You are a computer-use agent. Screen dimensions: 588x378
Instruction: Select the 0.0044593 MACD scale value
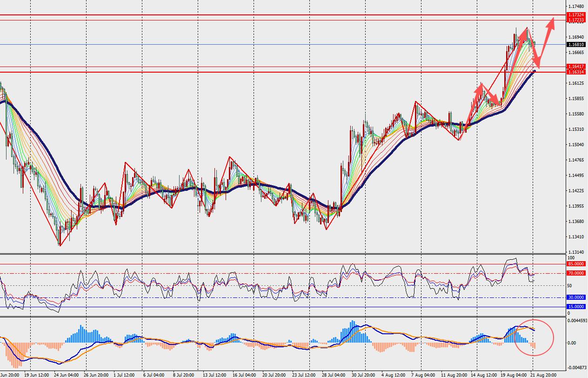click(577, 320)
